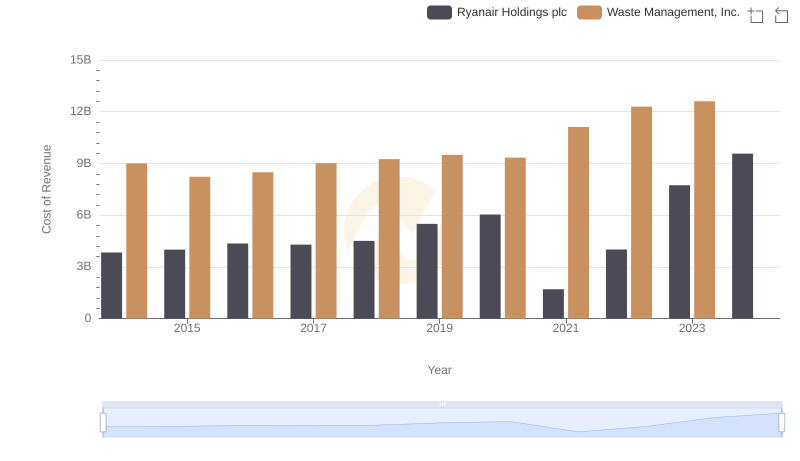The width and height of the screenshot is (800, 461).
Task: Click the Waste Management bar for 2019
Action: pos(452,237)
